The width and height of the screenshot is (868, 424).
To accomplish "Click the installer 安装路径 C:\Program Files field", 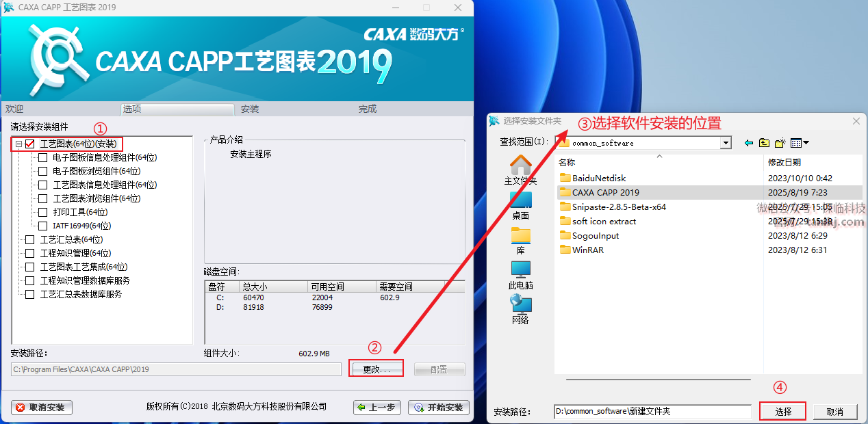I will [176, 369].
